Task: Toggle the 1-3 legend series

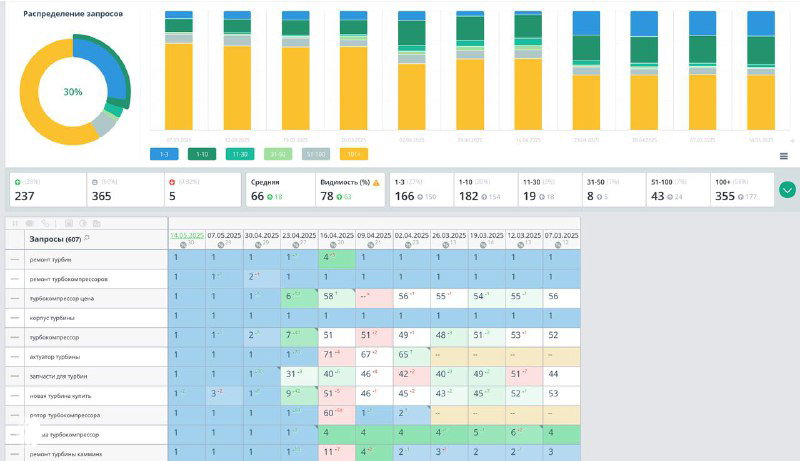Action: [x=164, y=154]
